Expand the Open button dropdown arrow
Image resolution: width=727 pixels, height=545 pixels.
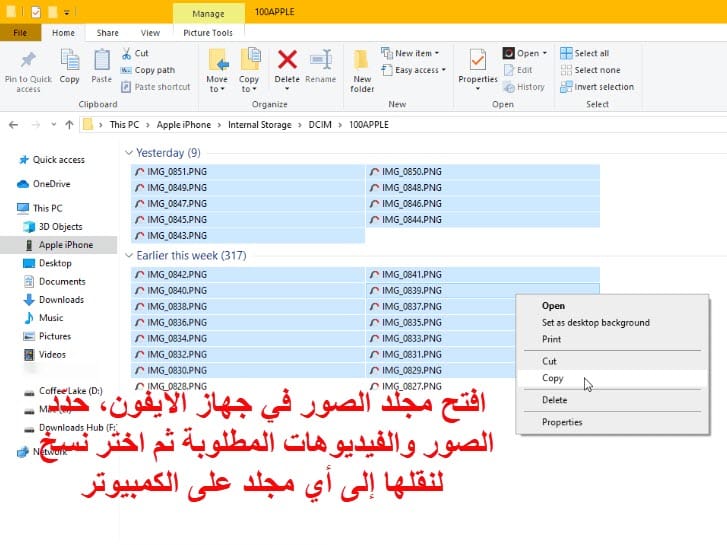pos(545,53)
